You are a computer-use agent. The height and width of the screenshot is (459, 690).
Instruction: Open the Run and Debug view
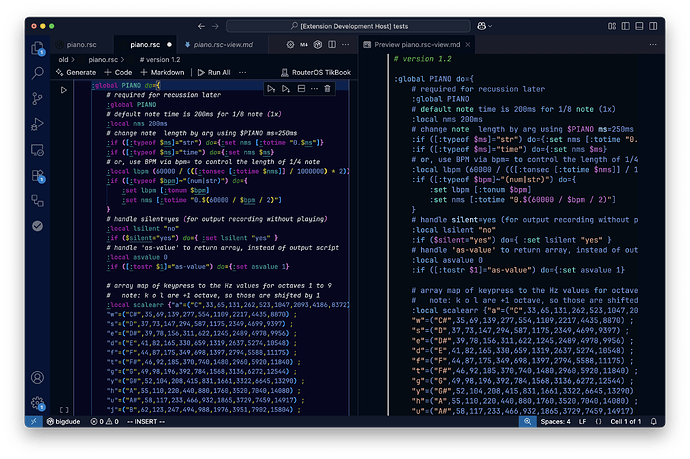click(x=38, y=125)
